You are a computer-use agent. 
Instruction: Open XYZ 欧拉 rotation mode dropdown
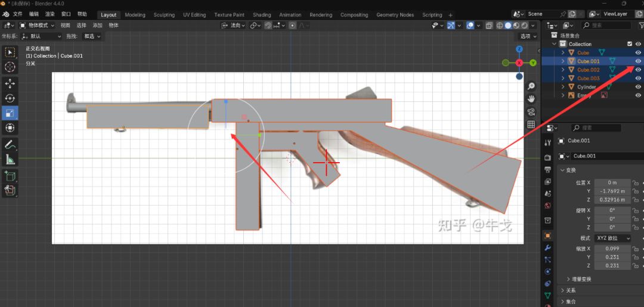click(614, 238)
